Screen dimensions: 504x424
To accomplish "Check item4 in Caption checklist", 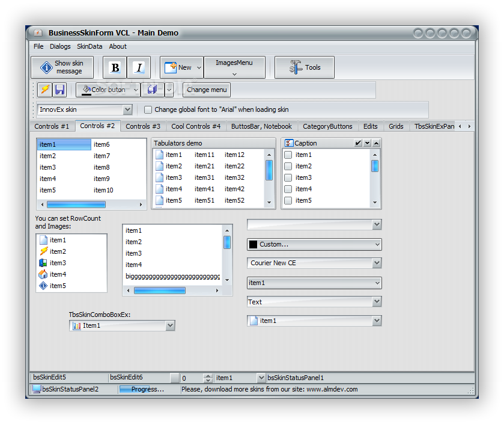I will [288, 189].
